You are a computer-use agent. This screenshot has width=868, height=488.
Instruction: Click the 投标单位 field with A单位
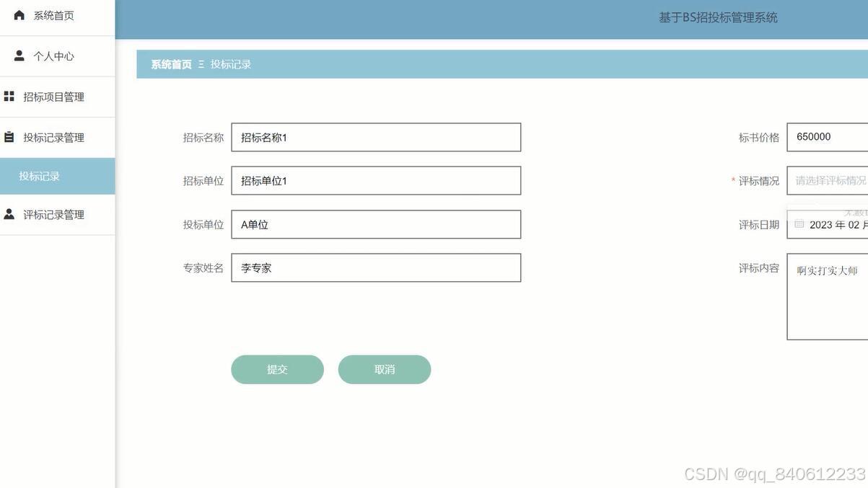click(376, 224)
